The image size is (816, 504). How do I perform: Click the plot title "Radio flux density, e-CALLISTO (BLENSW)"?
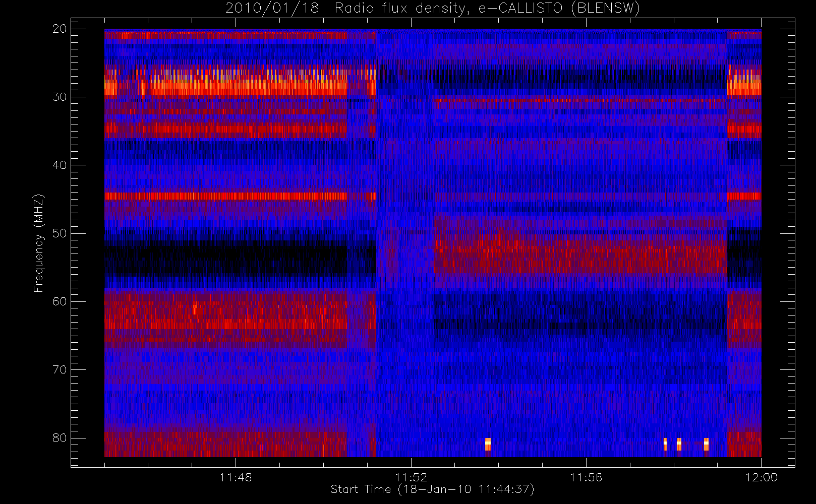(487, 9)
